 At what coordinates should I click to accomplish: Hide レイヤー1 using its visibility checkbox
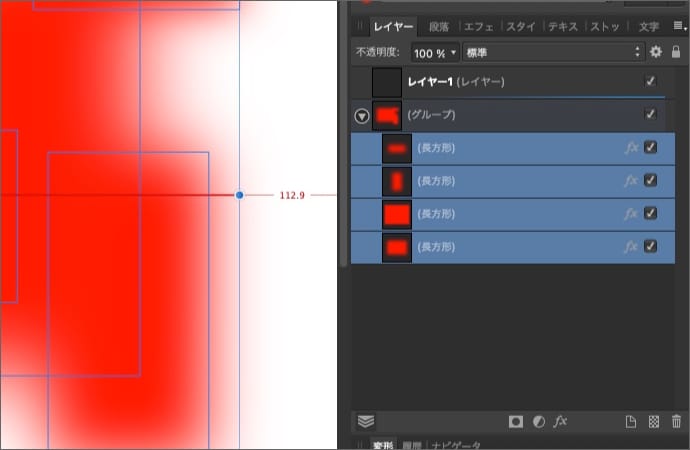pos(651,81)
